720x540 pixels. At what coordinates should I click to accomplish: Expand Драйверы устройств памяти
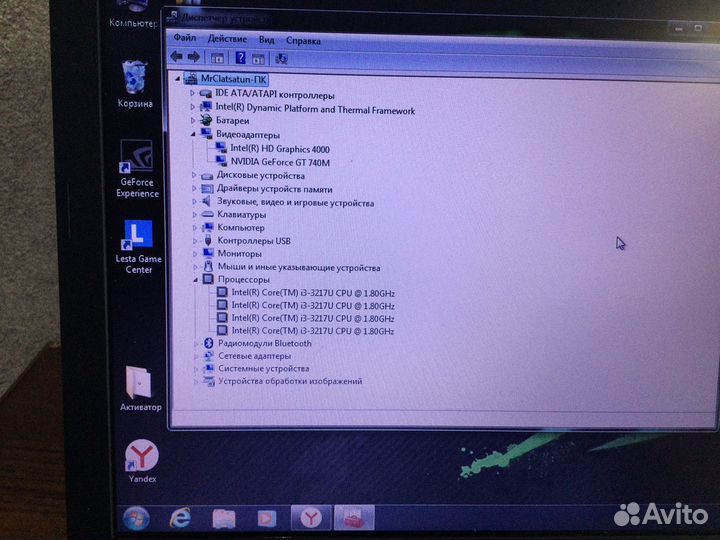(x=194, y=188)
